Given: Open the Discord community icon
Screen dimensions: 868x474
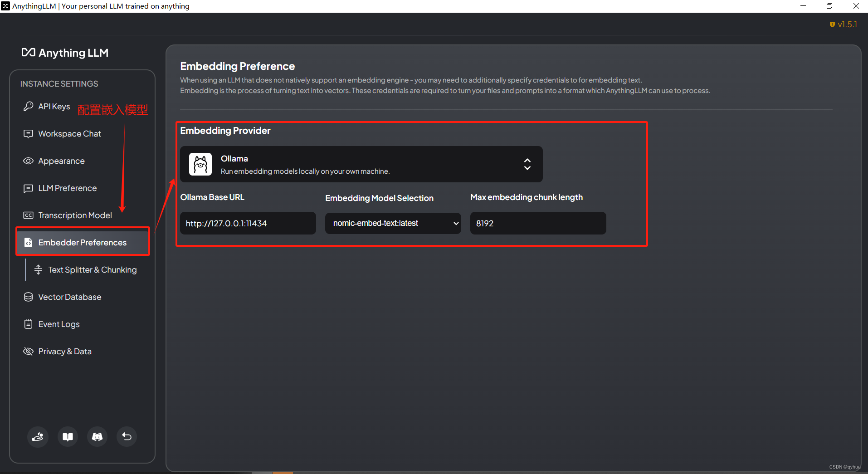Looking at the screenshot, I should 97,437.
